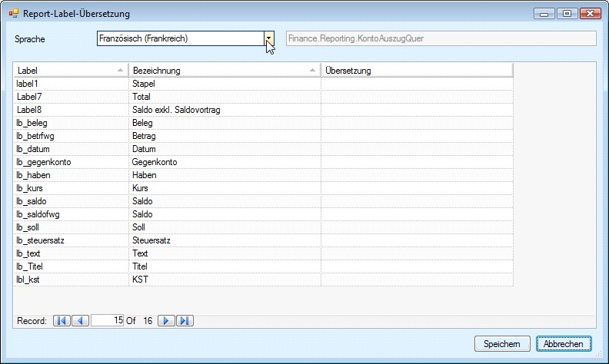Viewport: 609px width, 364px height.
Task: Click the Total Bezeichnung cell
Action: click(x=225, y=97)
